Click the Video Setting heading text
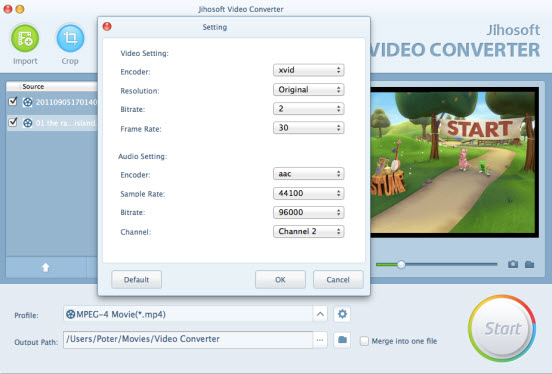552x374 pixels. 144,53
